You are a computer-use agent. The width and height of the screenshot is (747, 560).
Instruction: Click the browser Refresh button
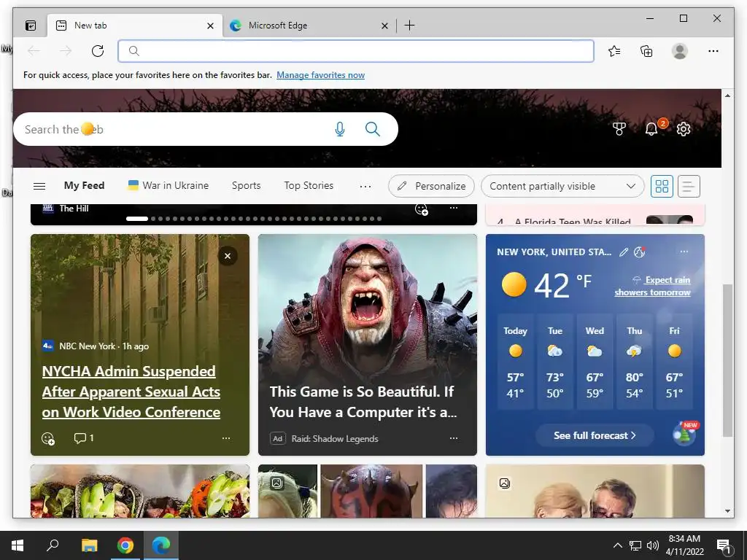click(x=98, y=51)
